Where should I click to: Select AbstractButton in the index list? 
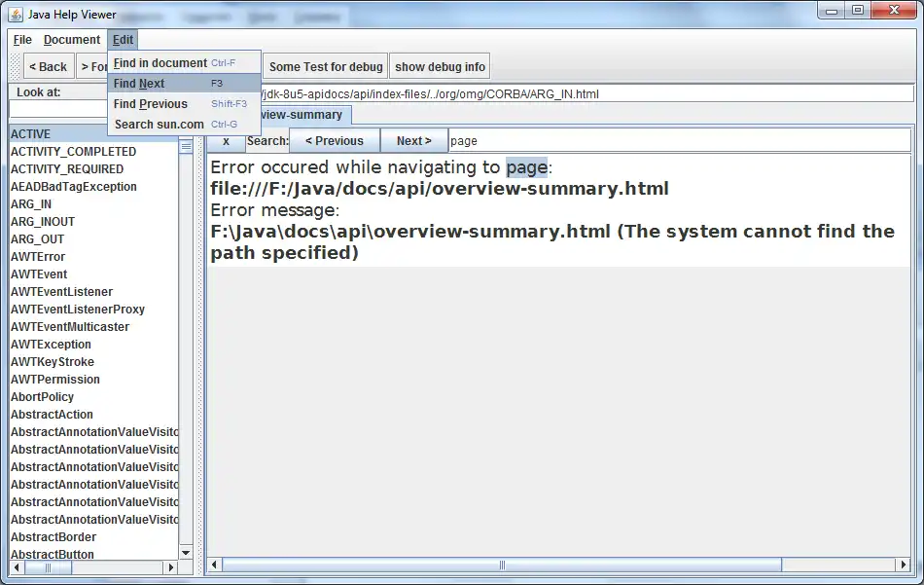[x=94, y=554]
